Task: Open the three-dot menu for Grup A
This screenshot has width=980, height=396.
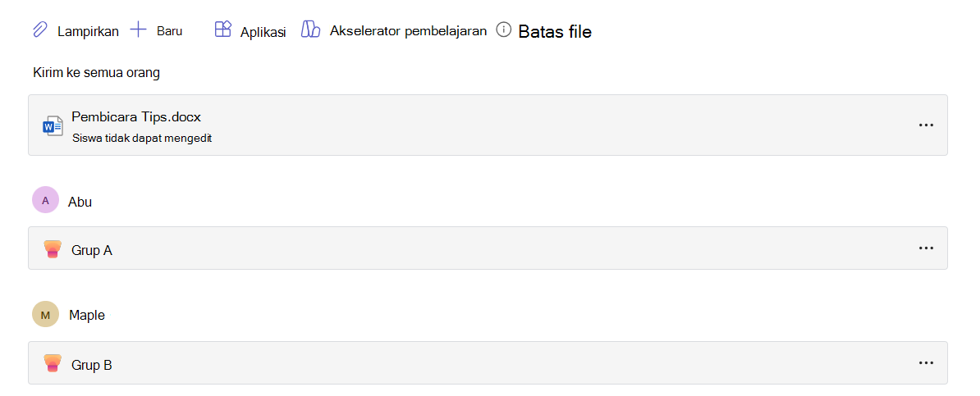Action: point(927,248)
